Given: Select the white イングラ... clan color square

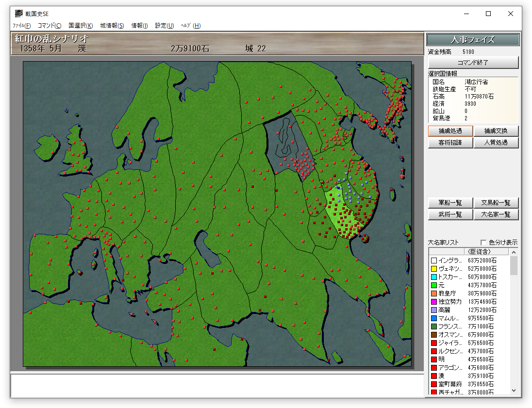Looking at the screenshot, I should click(x=434, y=261).
